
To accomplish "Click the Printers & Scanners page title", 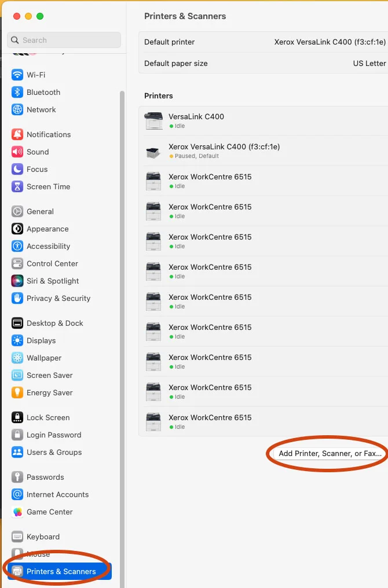I will (185, 16).
